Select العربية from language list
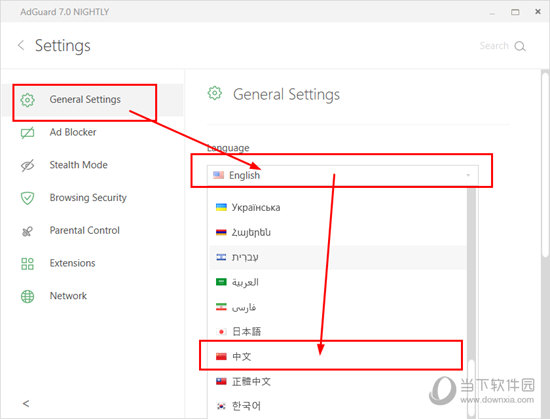Screen dimensions: 550x419 tap(338, 282)
